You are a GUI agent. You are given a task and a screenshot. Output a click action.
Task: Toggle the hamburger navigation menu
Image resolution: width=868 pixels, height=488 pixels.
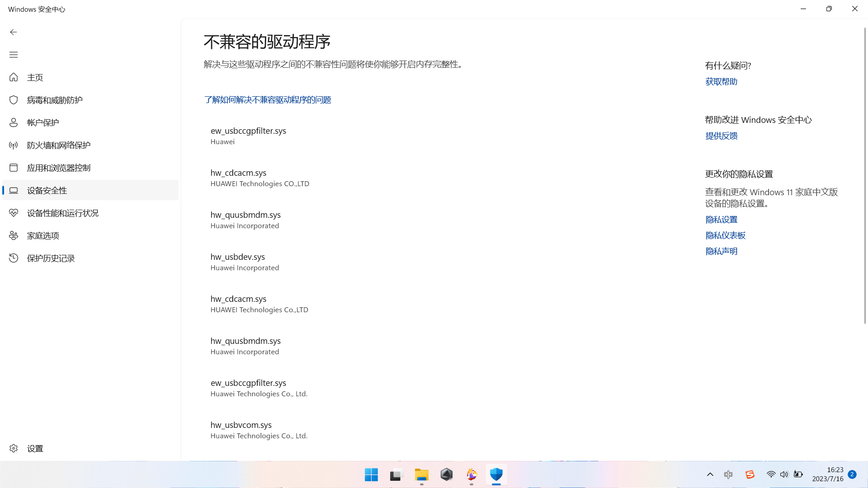click(14, 55)
